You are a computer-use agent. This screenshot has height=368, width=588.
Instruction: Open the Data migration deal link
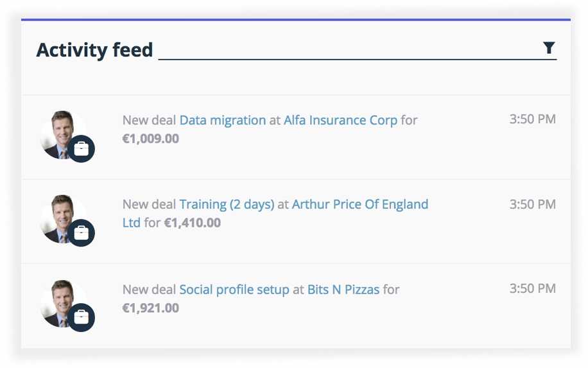pyautogui.click(x=222, y=120)
